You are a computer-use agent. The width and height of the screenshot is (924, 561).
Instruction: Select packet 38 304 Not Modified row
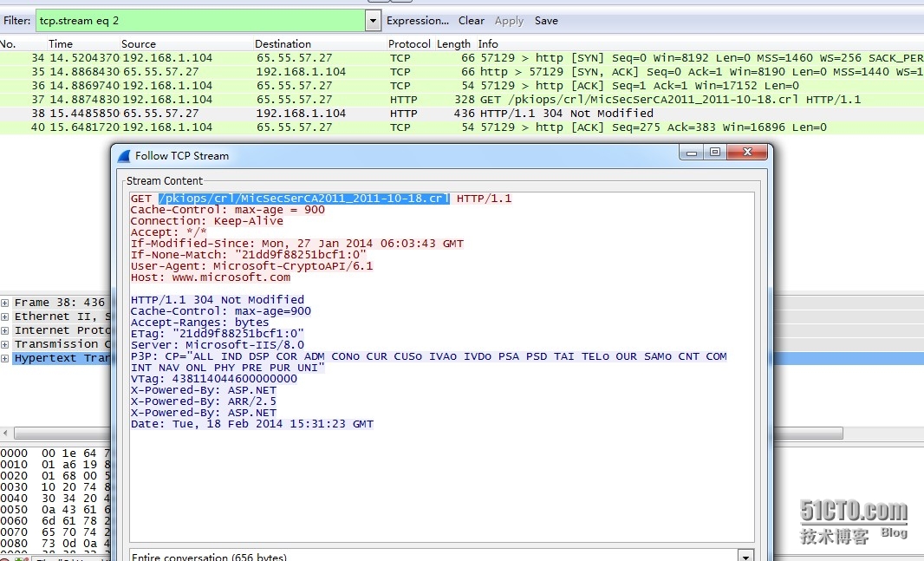[x=462, y=113]
